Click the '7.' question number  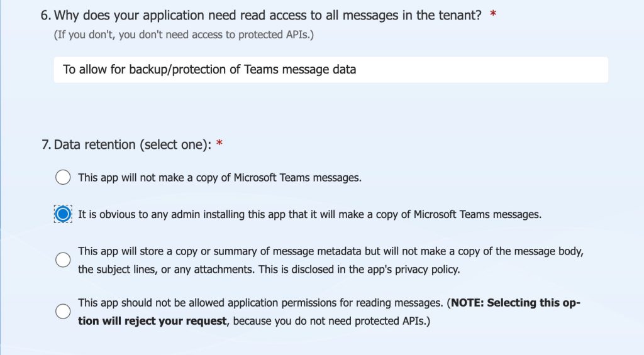tap(46, 145)
